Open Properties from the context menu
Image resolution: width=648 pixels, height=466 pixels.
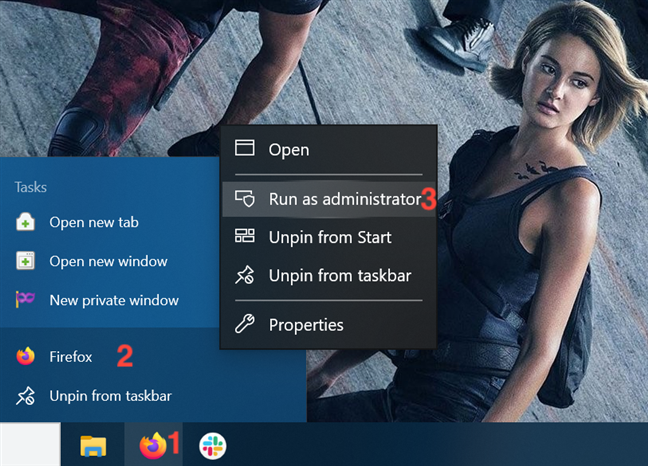click(x=329, y=325)
